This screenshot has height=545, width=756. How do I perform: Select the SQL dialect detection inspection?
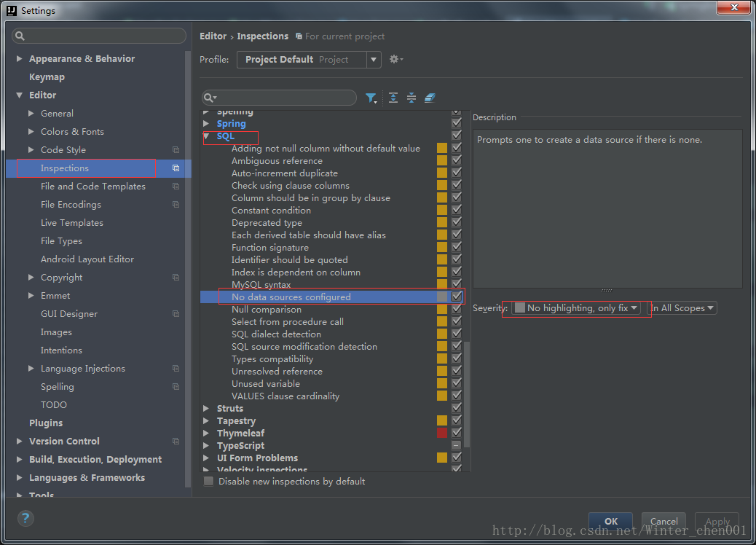pos(276,334)
